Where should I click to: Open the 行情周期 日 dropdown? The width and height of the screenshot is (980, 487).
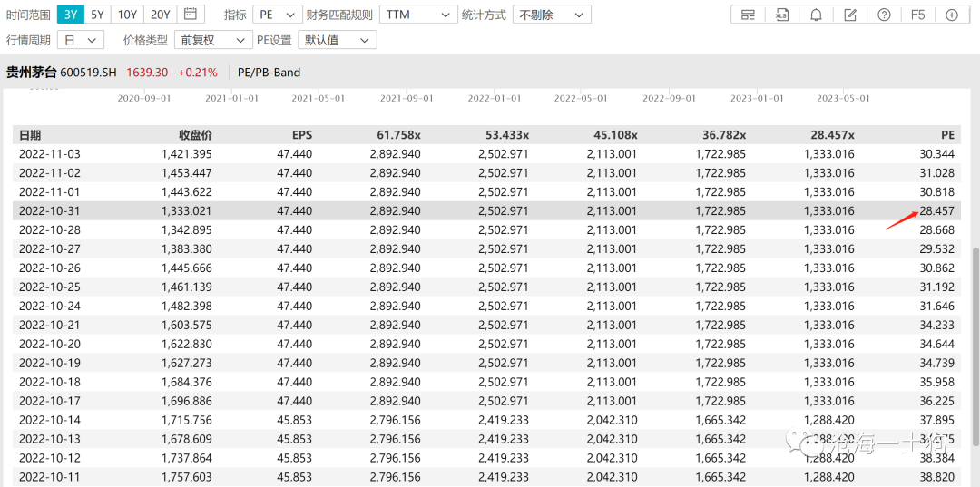80,40
